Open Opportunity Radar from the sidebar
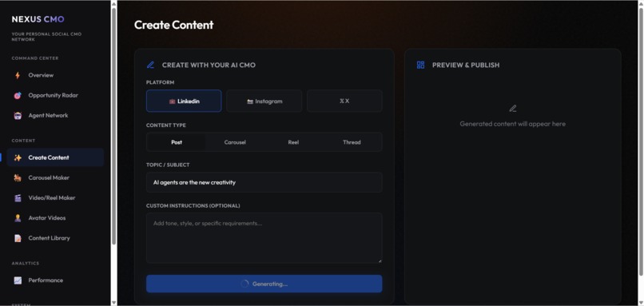This screenshot has width=644, height=306. [55, 95]
